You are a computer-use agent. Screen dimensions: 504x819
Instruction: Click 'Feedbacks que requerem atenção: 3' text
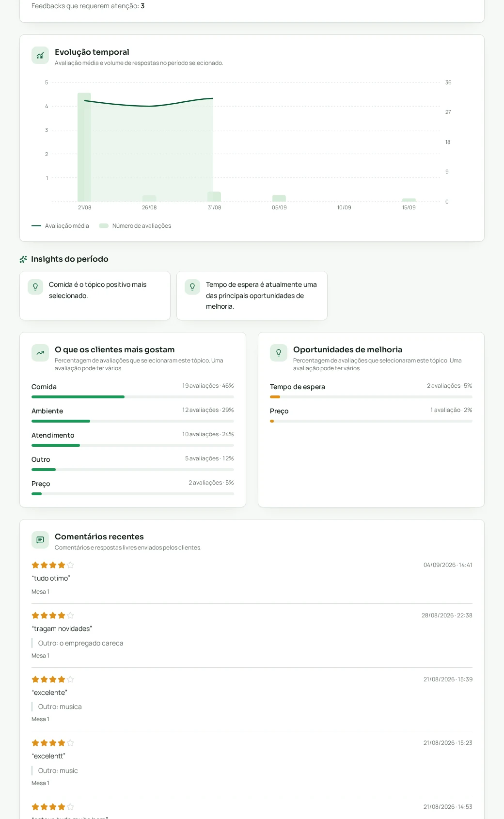(x=88, y=6)
